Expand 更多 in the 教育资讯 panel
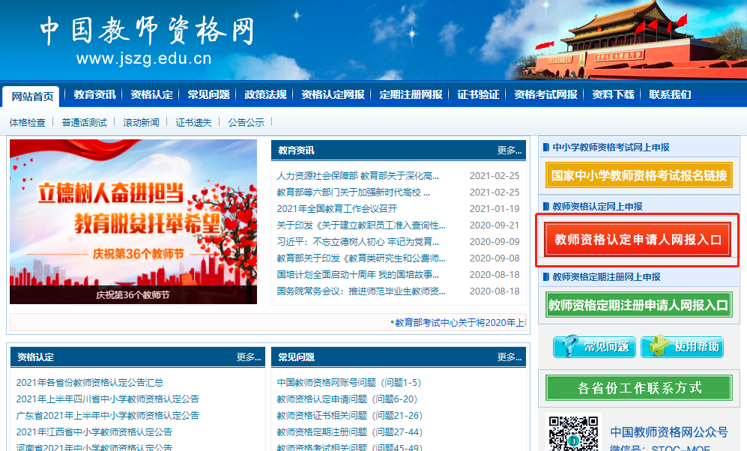747x451 pixels. (508, 150)
